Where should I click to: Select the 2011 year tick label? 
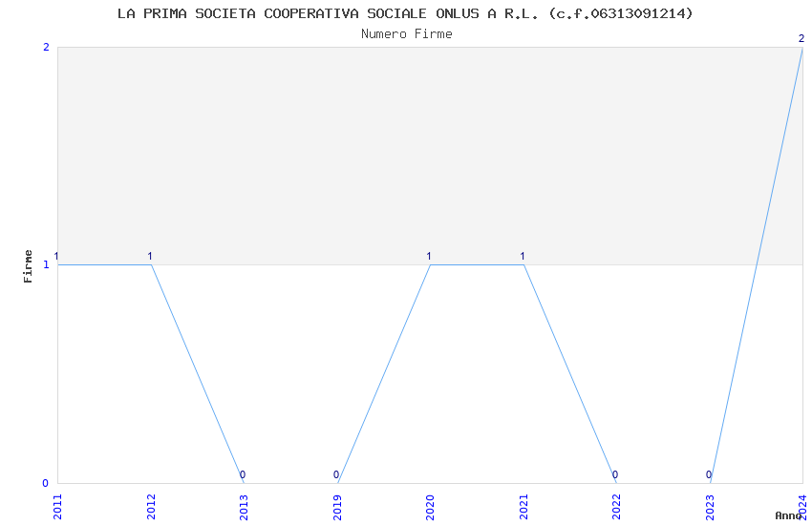(x=57, y=507)
